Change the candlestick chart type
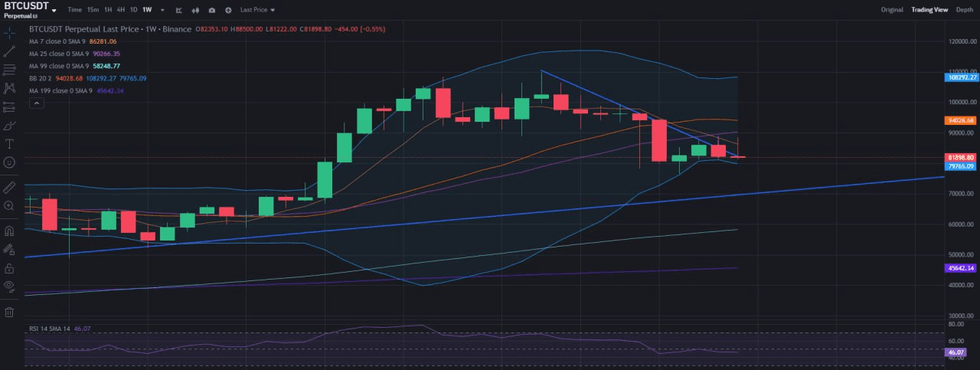980x370 pixels. 195,10
